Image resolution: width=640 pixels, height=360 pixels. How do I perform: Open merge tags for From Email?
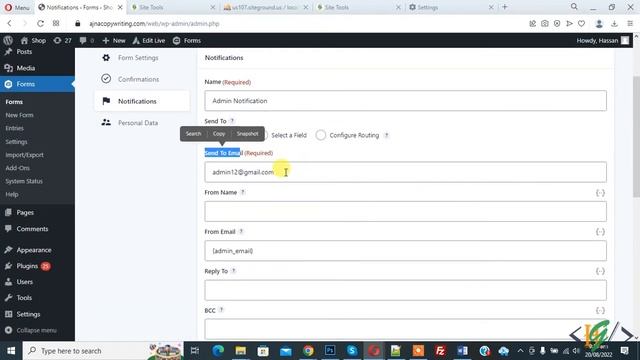pos(600,232)
